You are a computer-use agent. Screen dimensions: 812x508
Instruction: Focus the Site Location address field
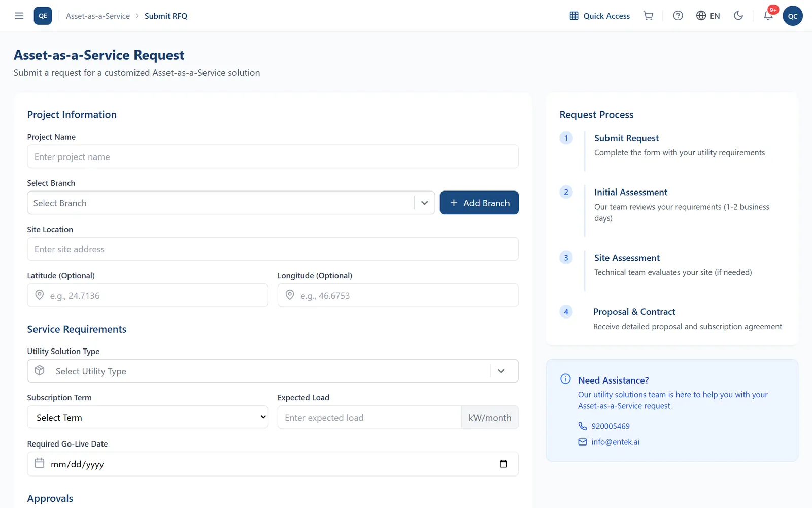point(273,249)
